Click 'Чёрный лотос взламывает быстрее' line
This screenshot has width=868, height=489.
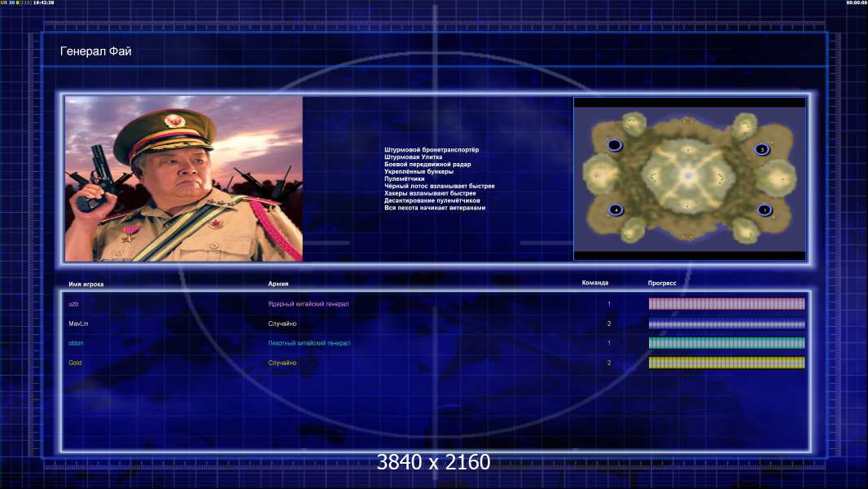[x=440, y=186]
